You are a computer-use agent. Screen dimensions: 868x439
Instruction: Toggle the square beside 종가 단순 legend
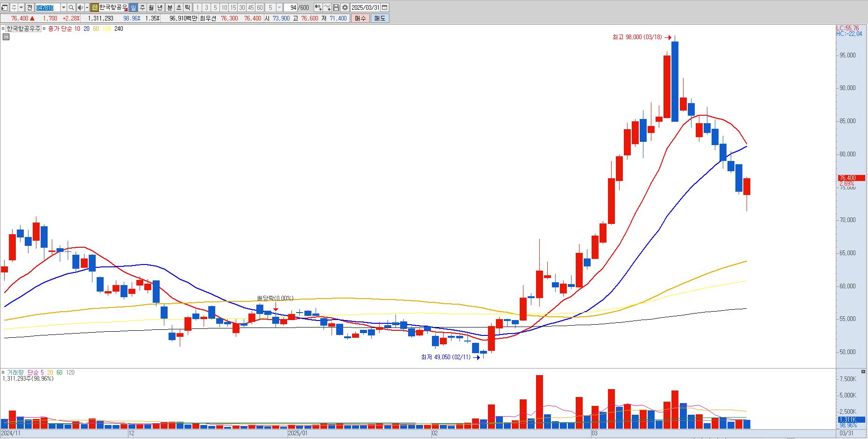click(x=44, y=28)
